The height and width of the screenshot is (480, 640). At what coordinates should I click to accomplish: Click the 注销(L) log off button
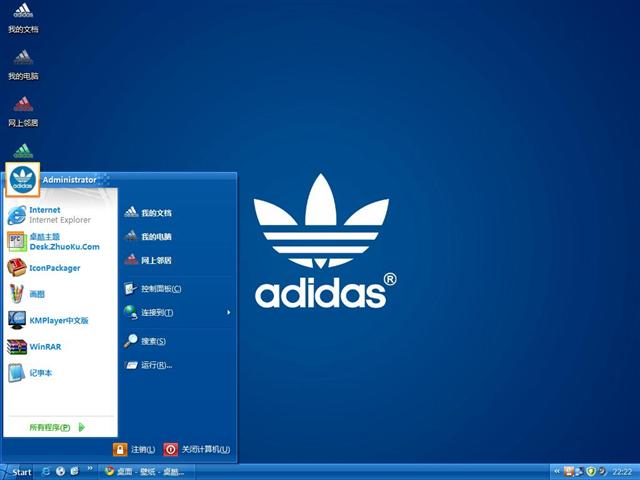click(135, 449)
